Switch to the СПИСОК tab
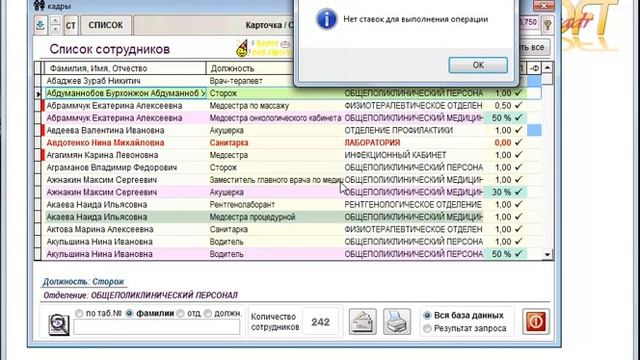 106,25
